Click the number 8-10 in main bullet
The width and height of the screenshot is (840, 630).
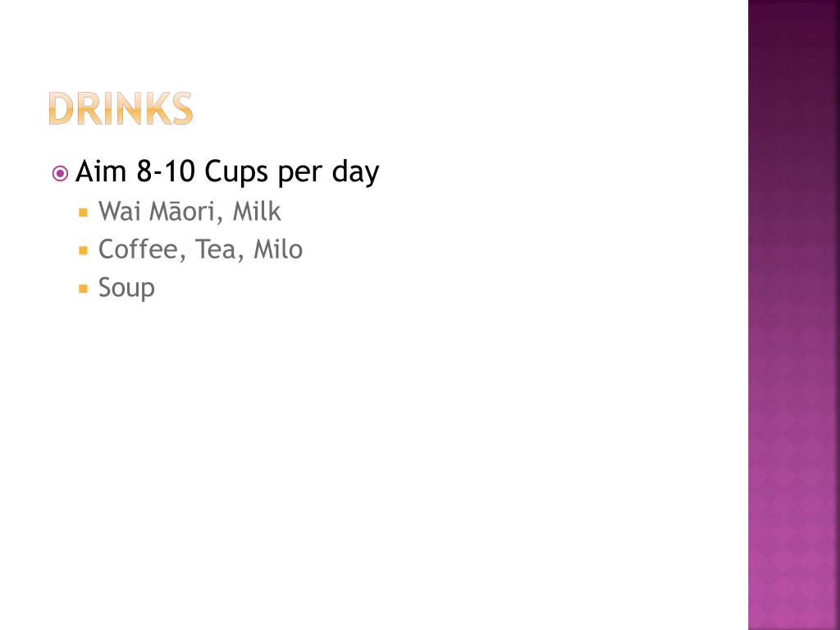point(165,171)
